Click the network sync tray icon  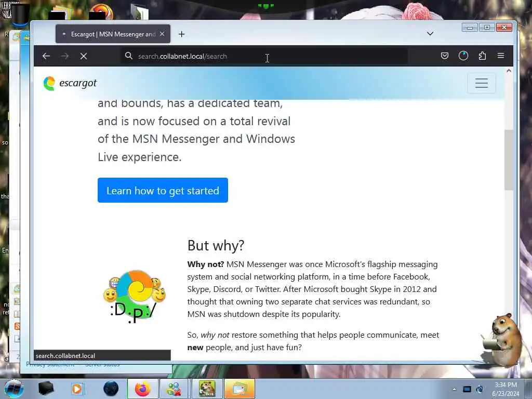click(480, 389)
